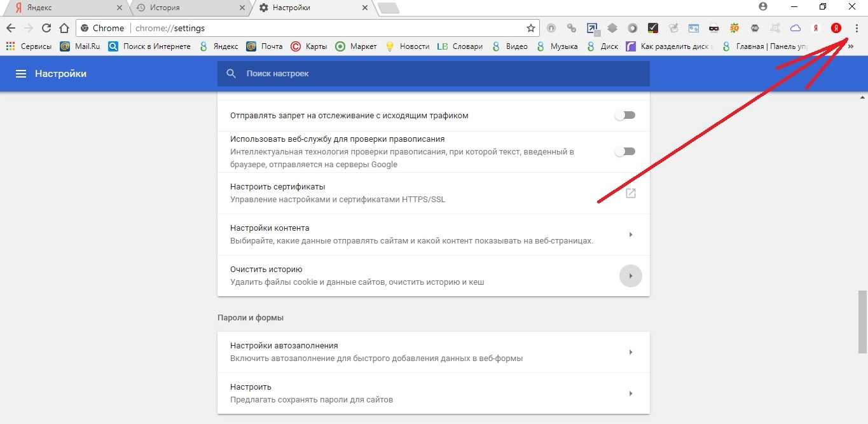The width and height of the screenshot is (868, 424).
Task: Click the back navigation arrow
Action: [11, 28]
